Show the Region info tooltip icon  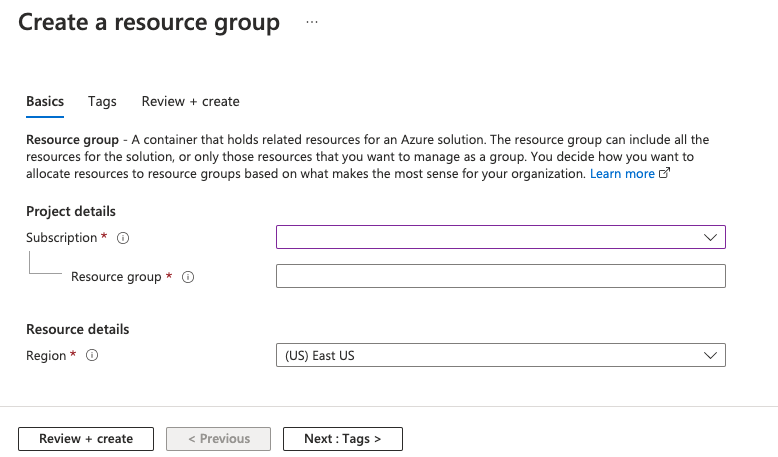tap(92, 356)
